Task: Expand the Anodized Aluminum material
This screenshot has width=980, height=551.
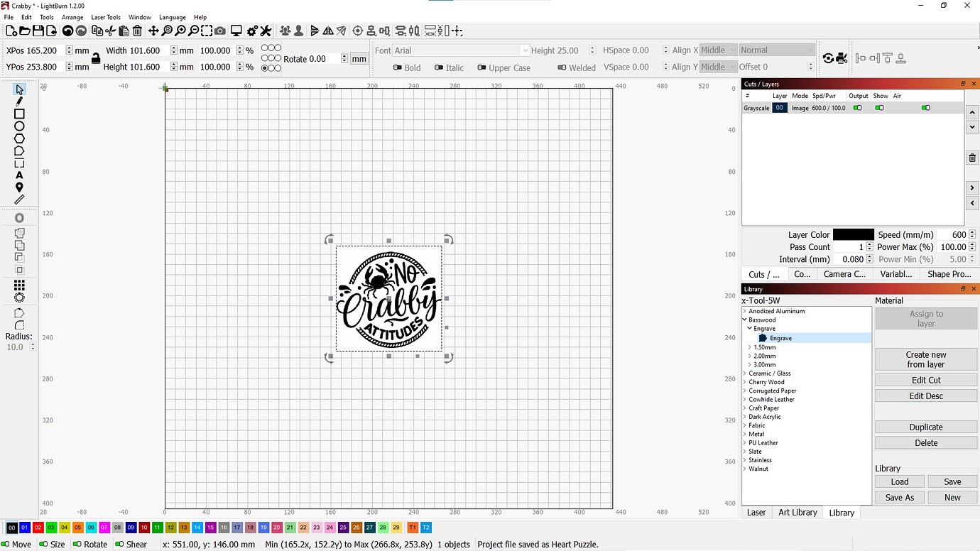Action: [744, 311]
